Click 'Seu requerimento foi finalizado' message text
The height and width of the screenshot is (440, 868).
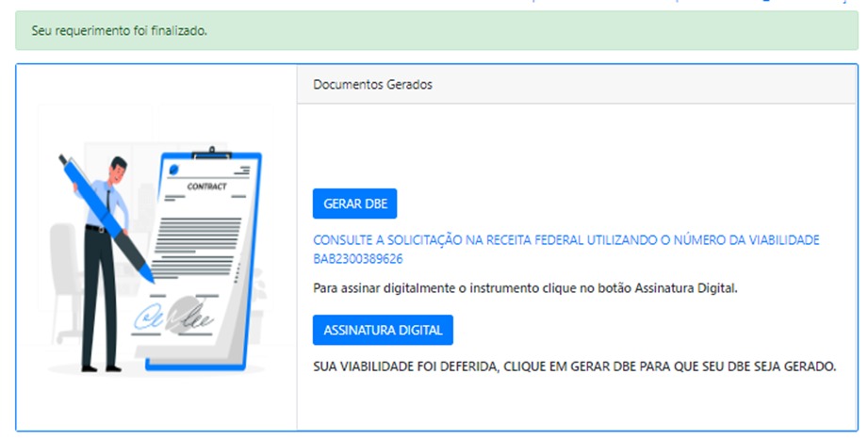pos(120,31)
